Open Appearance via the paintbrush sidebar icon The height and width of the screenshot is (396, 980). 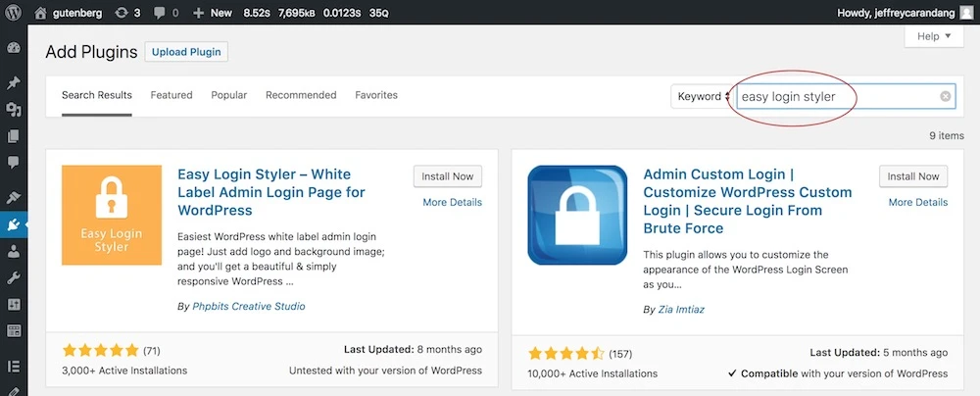(13, 198)
